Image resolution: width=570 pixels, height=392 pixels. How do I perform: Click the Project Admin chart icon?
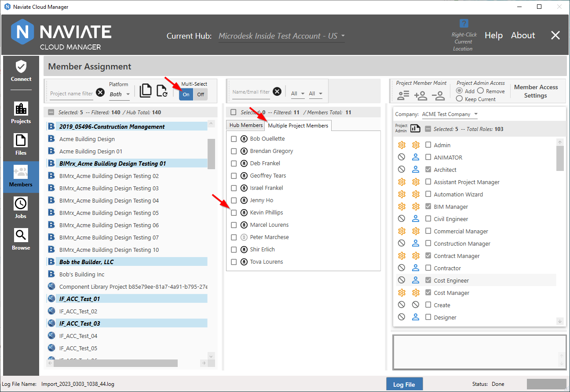coord(416,128)
